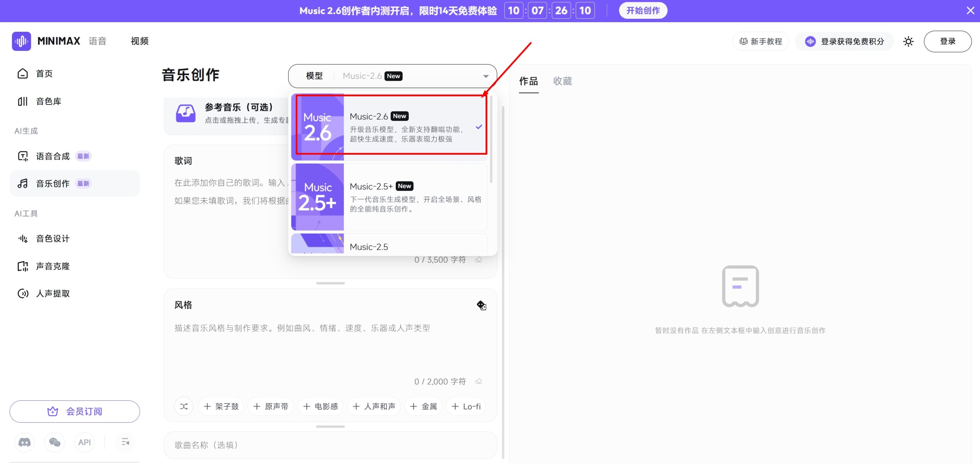The image size is (980, 464).
Task: Open the 视频 section in top navigation
Action: coord(139,41)
